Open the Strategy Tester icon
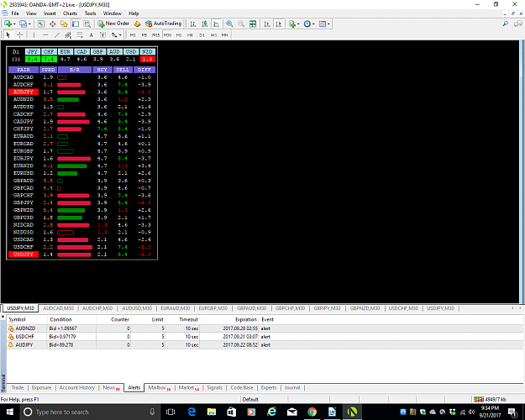 [87, 24]
